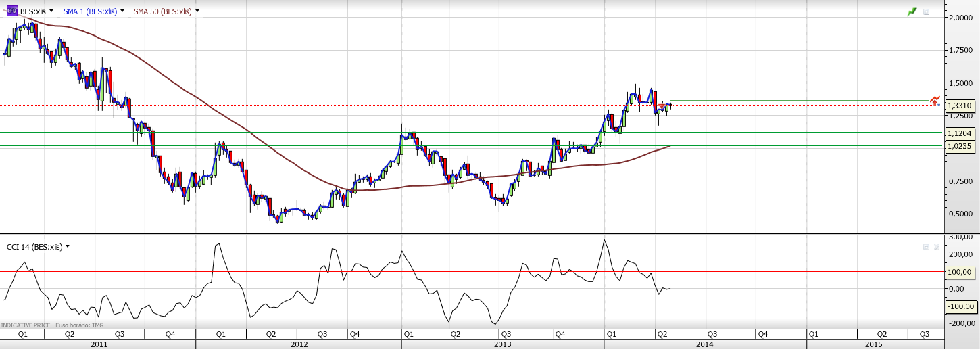980x349 pixels.
Task: Expand the SMA 50 indicator dropdown
Action: coord(197,11)
